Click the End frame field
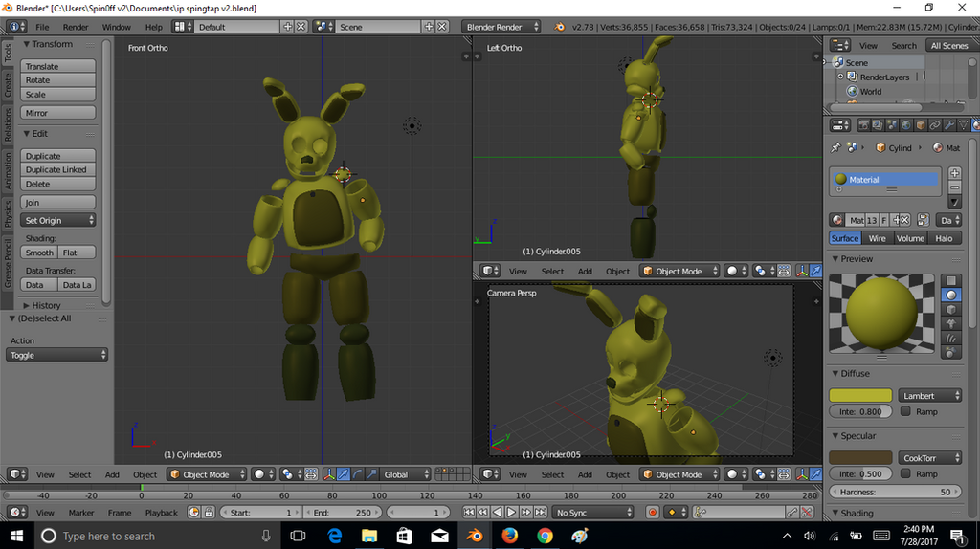 click(342, 512)
